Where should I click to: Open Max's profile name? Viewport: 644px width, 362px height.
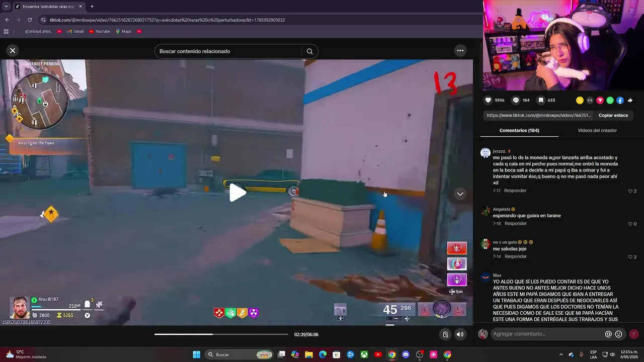point(497,276)
